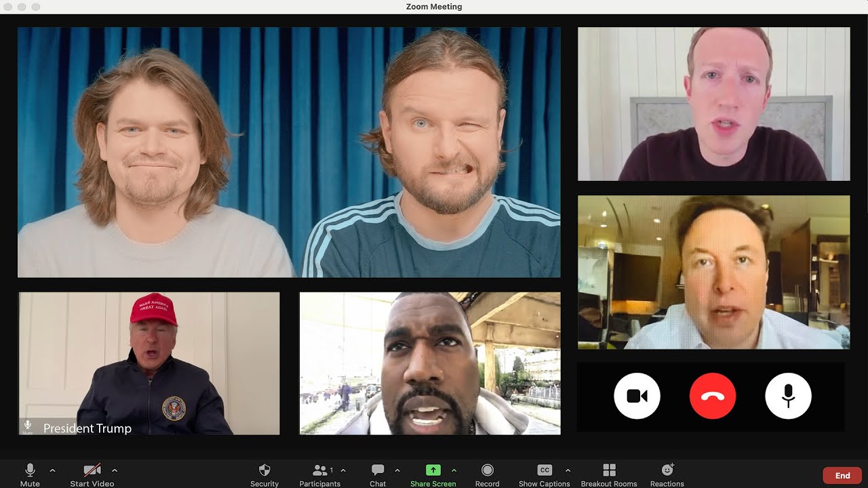
Task: Select the video tile with kitchen background
Action: point(714,272)
